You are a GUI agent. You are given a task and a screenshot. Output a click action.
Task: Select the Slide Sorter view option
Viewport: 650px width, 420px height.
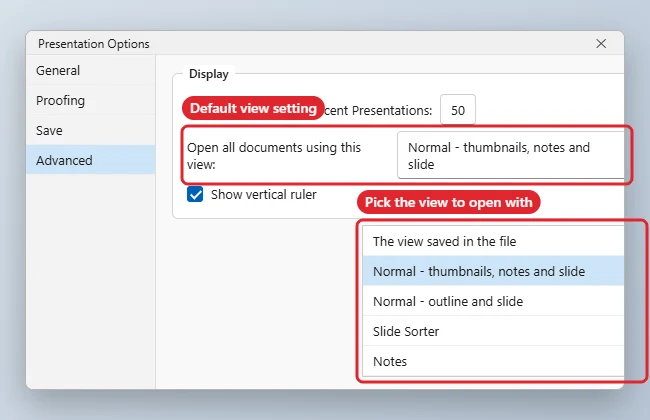[493, 331]
